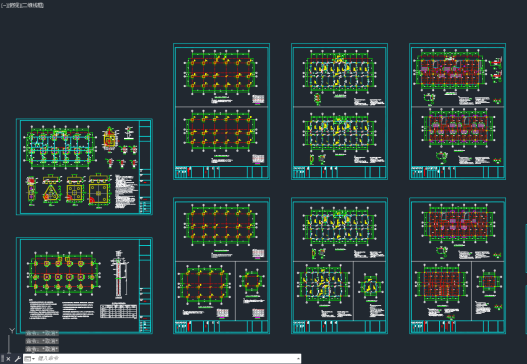Open the [-] viewport controls menu
The image size is (527, 364).
pyautogui.click(x=3, y=5)
